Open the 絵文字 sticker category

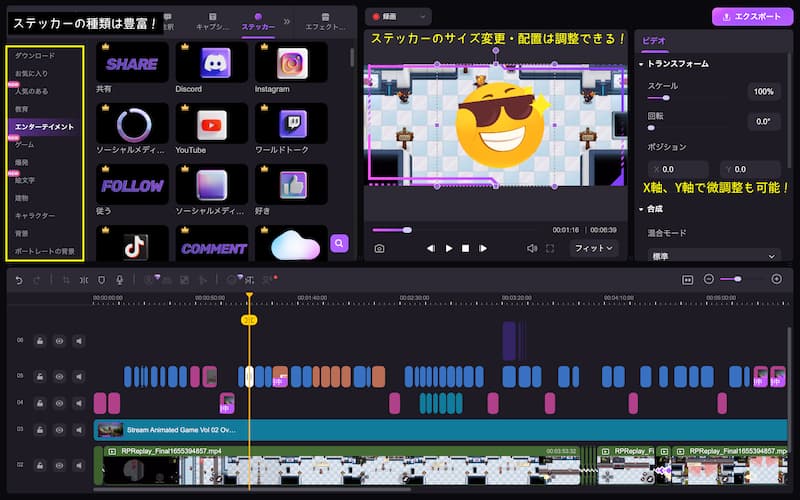(24, 180)
